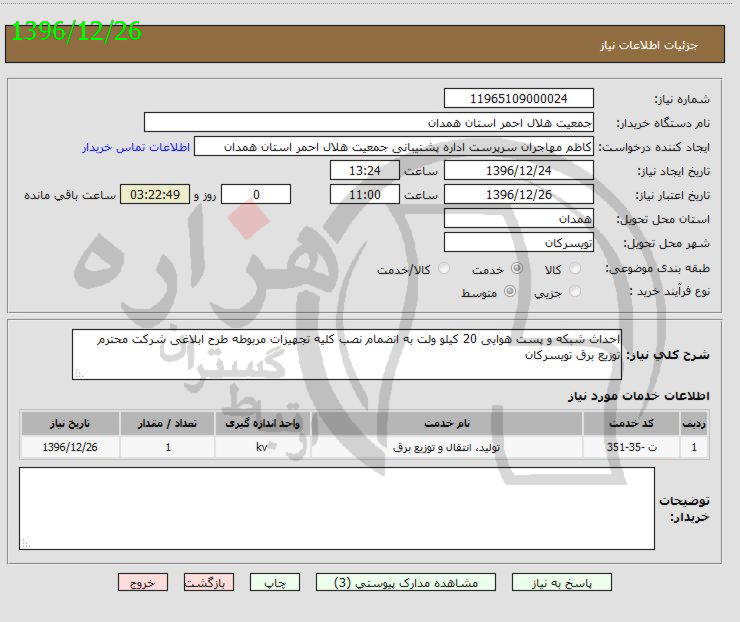This screenshot has width=740, height=622.
Task: Click the خروج exit button
Action: point(142,583)
